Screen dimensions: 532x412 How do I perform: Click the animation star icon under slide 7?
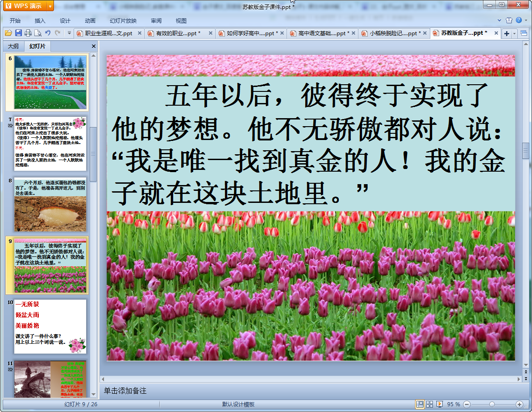click(10, 125)
